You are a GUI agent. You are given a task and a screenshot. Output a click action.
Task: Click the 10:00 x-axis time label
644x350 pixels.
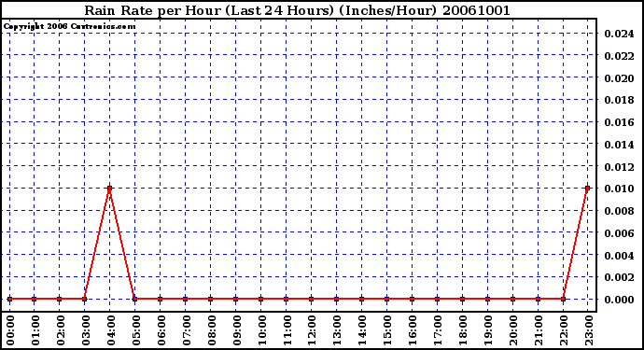click(x=262, y=330)
